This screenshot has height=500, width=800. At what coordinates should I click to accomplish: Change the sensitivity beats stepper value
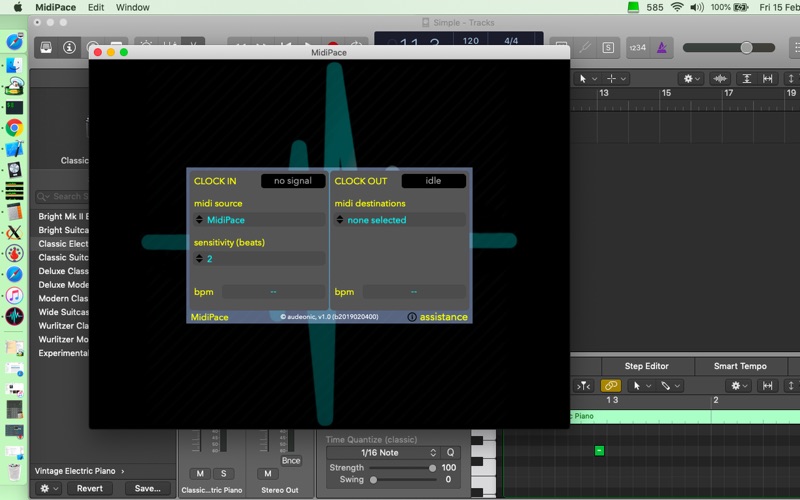point(199,259)
